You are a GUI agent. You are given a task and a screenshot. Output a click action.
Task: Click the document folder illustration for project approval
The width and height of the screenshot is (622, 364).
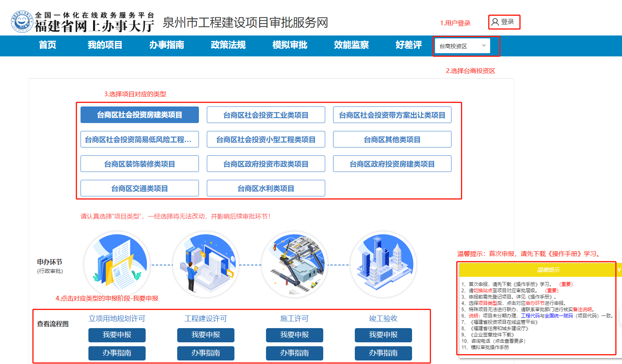pos(117,264)
